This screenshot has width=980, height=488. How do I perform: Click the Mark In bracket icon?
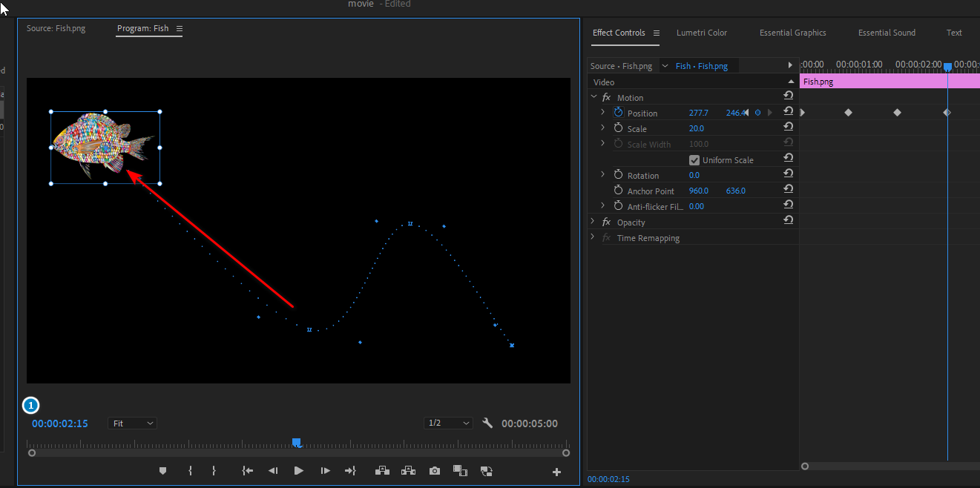(x=191, y=471)
